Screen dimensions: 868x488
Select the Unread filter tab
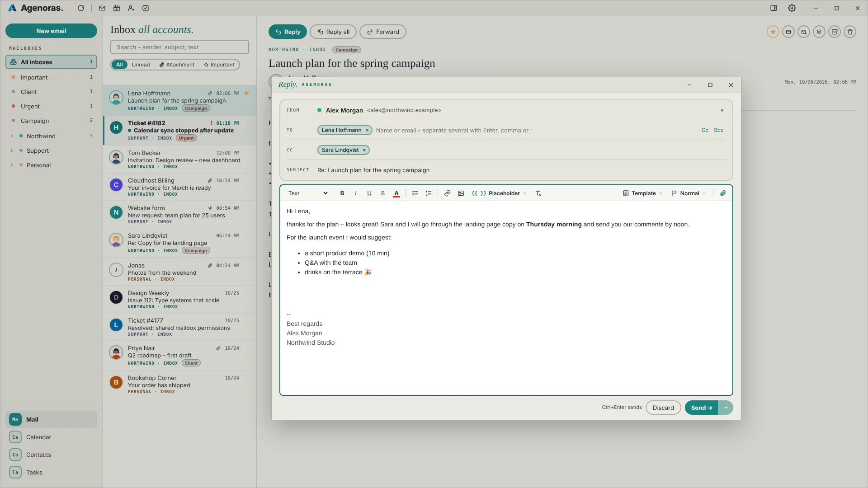click(x=141, y=65)
